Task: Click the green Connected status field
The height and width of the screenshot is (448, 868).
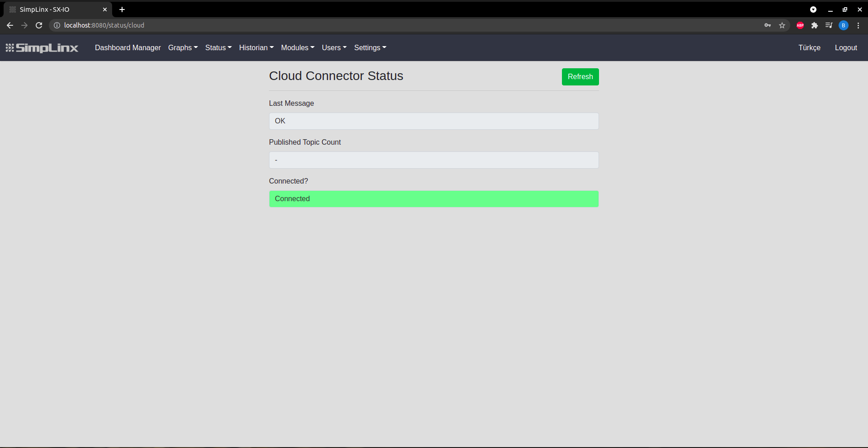Action: 434,199
